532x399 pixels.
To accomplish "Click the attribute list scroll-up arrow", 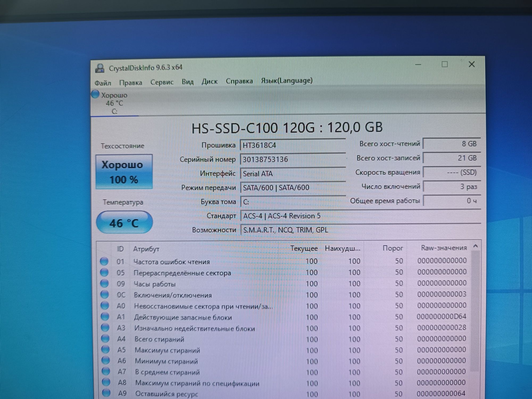I will tap(475, 246).
